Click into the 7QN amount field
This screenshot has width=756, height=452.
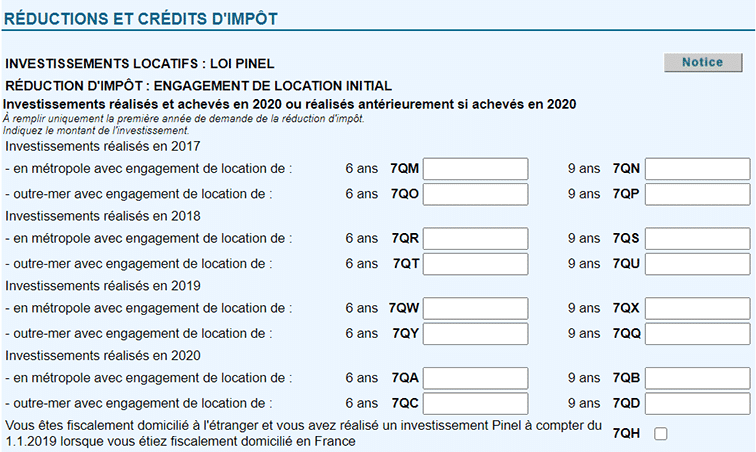pos(697,169)
